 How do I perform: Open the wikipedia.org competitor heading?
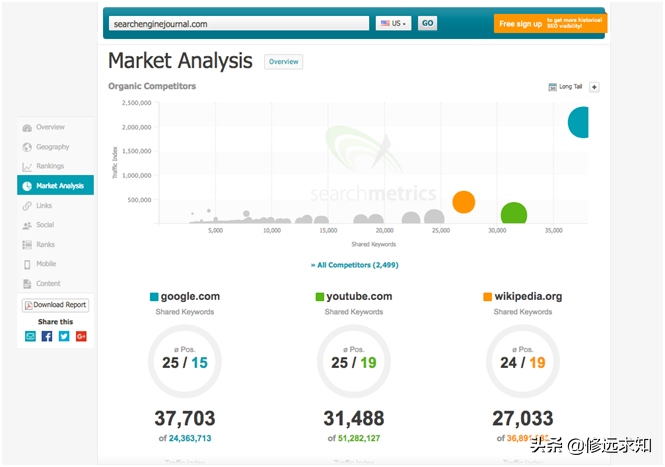click(528, 296)
